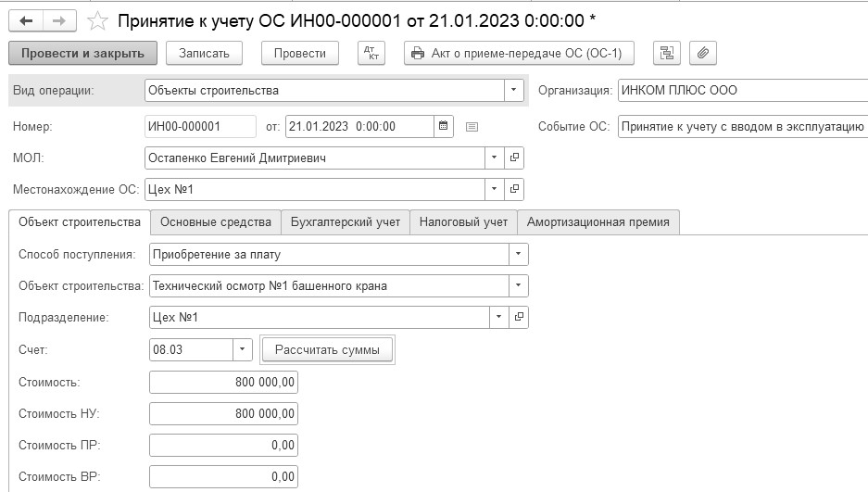Image resolution: width=868 pixels, height=492 pixels.
Task: Open the calendar picker for document date
Action: click(444, 126)
